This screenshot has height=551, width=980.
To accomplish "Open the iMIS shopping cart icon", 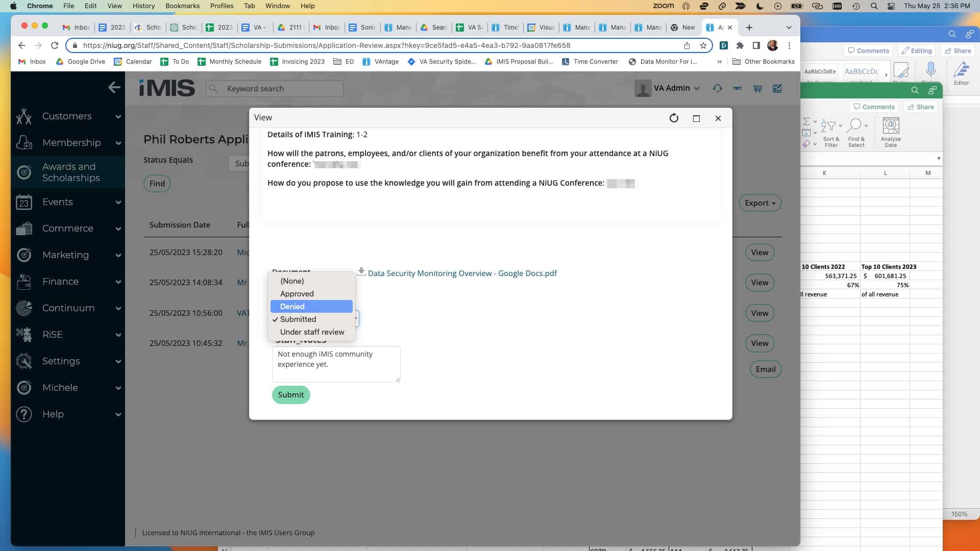I will pos(757,88).
